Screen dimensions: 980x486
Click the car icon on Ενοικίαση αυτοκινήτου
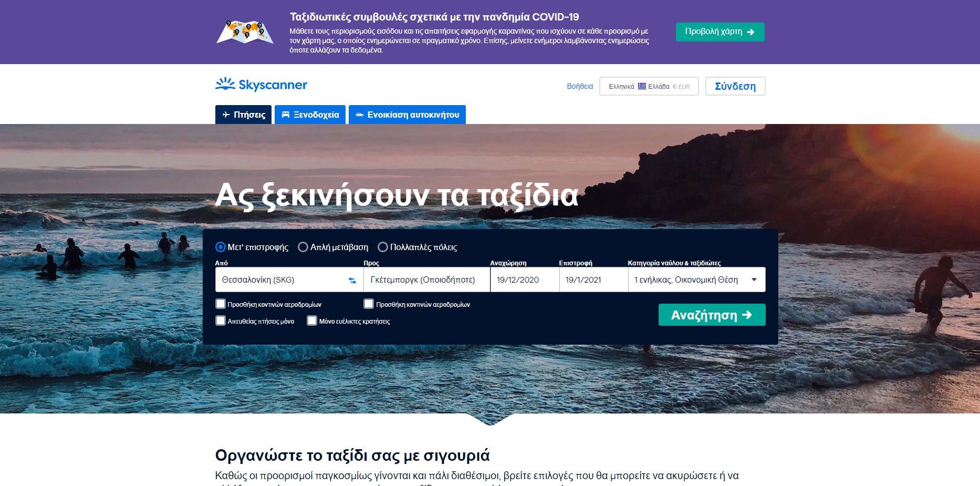tap(360, 115)
